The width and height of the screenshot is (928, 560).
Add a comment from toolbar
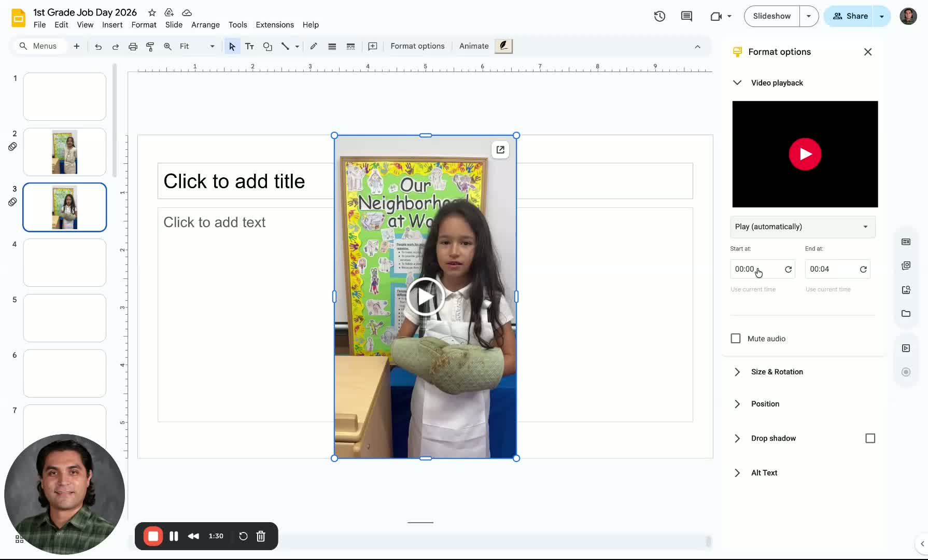(x=373, y=46)
